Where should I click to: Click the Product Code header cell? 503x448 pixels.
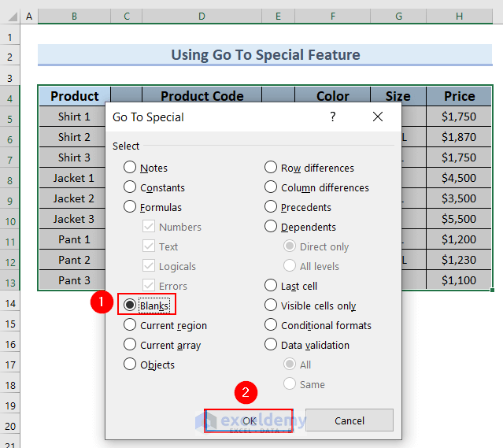pos(202,96)
